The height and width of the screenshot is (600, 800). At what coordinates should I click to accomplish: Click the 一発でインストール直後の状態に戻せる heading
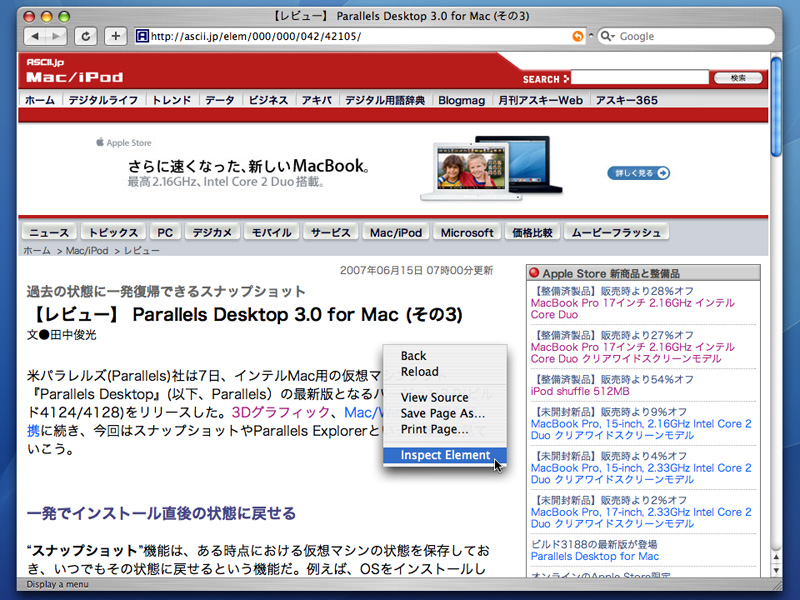click(x=161, y=513)
